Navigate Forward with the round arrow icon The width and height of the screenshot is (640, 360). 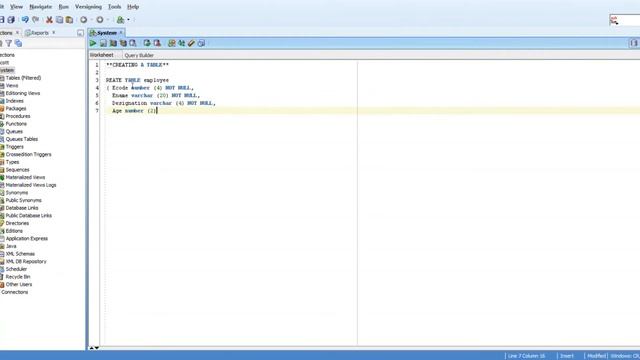(x=100, y=20)
